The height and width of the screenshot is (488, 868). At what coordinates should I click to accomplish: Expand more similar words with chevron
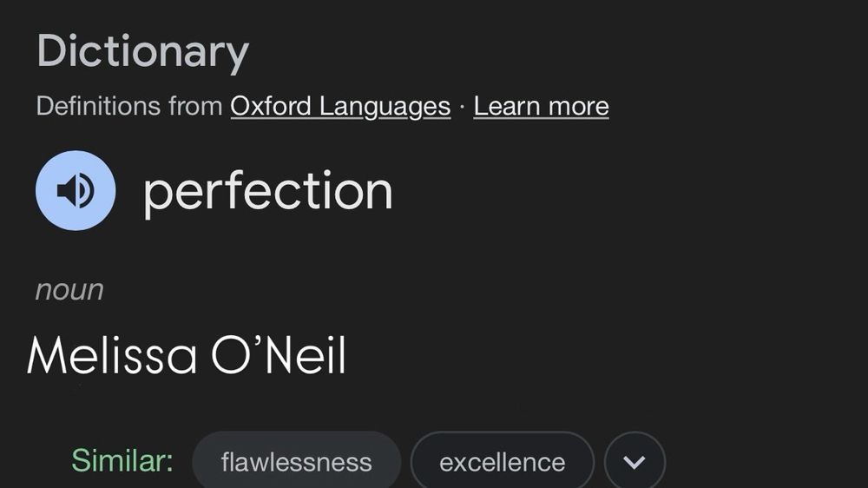[x=635, y=461]
